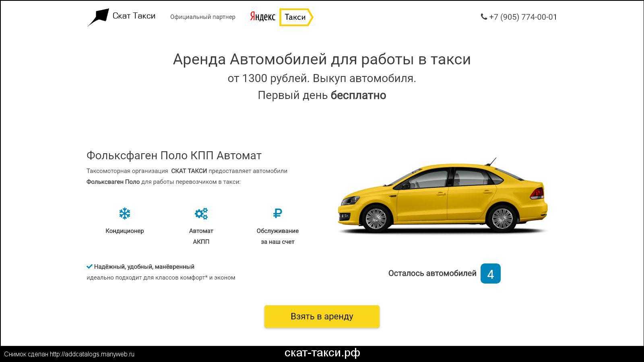Click the ruble Обслуживание icon

point(278,213)
